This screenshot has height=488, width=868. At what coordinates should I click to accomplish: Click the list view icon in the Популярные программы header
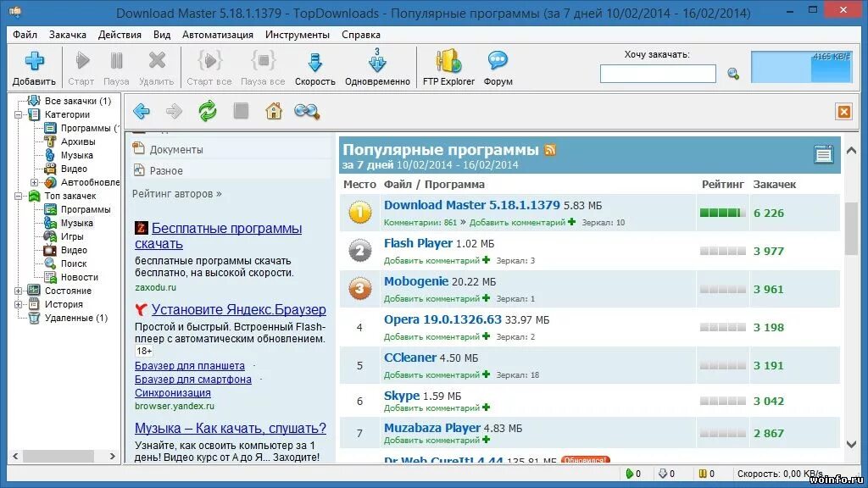point(823,154)
